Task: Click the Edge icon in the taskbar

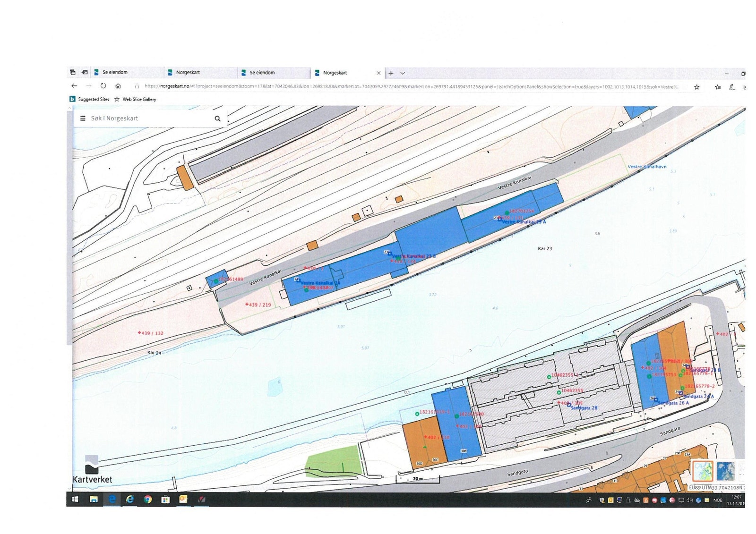Action: [x=112, y=499]
